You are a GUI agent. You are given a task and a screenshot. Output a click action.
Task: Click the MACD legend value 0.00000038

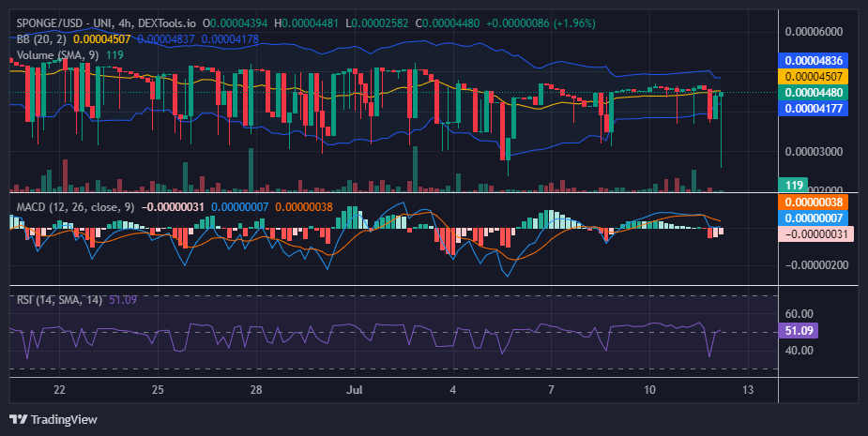click(304, 207)
